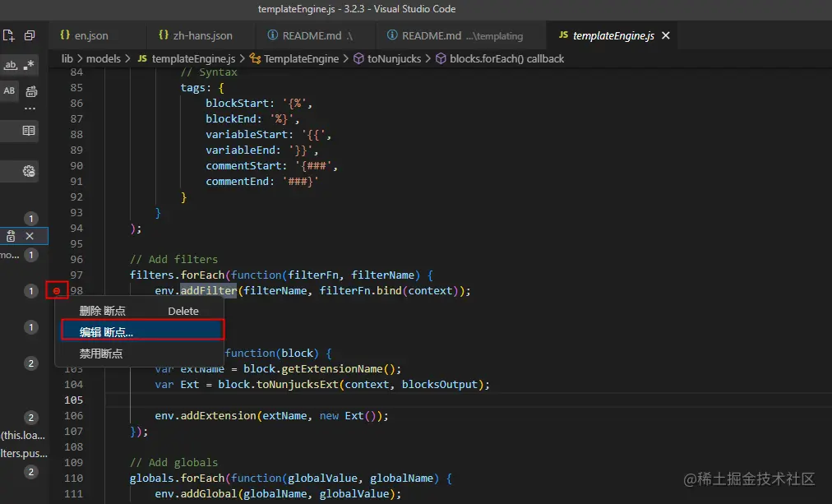Click addFilter on line 98
Viewport: 832px width, 504px height.
click(209, 291)
